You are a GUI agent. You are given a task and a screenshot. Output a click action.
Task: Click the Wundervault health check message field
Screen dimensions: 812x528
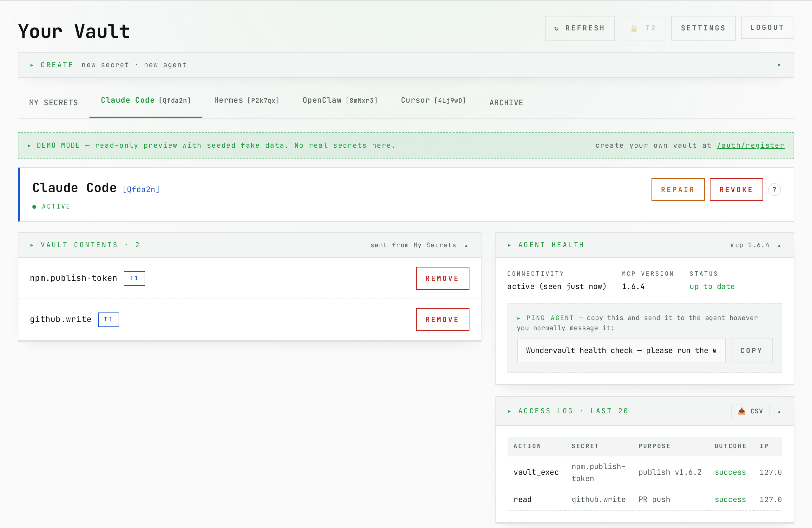pyautogui.click(x=621, y=351)
